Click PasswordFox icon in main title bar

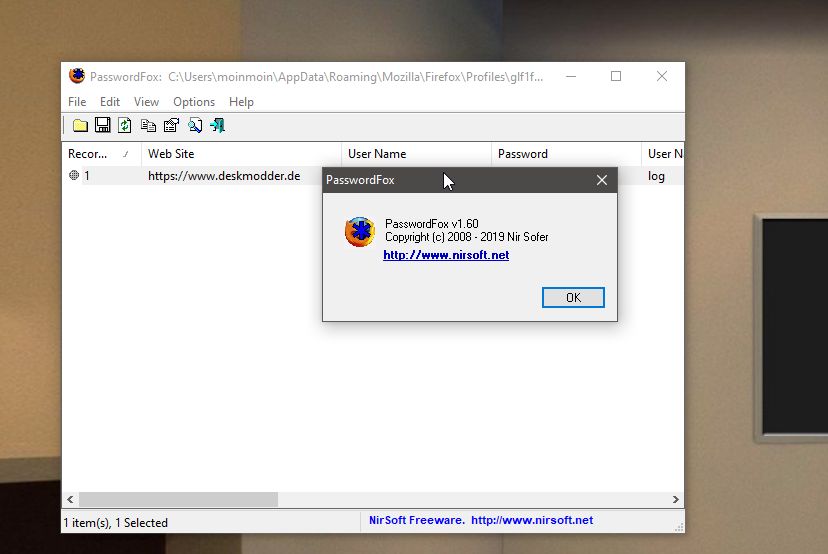coord(77,76)
